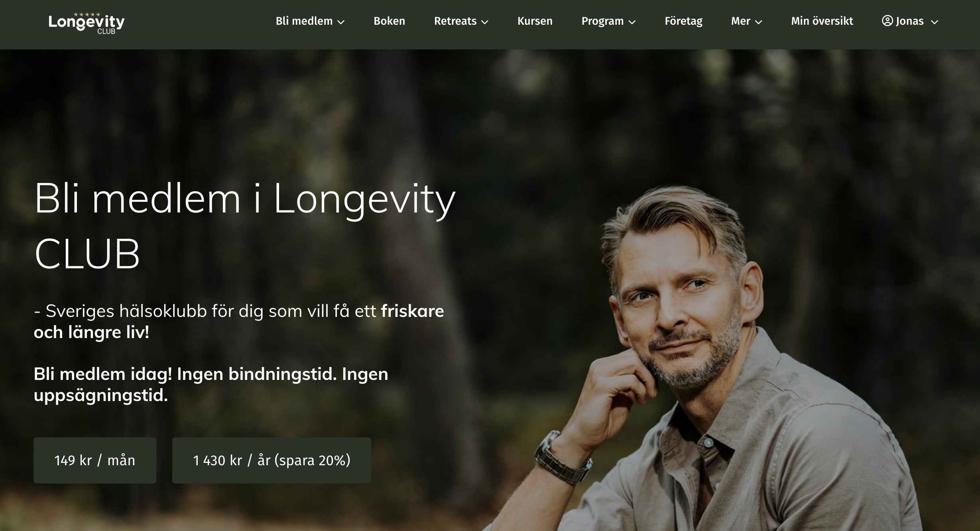Open the Program dropdown arrow
The image size is (980, 531).
coord(632,22)
